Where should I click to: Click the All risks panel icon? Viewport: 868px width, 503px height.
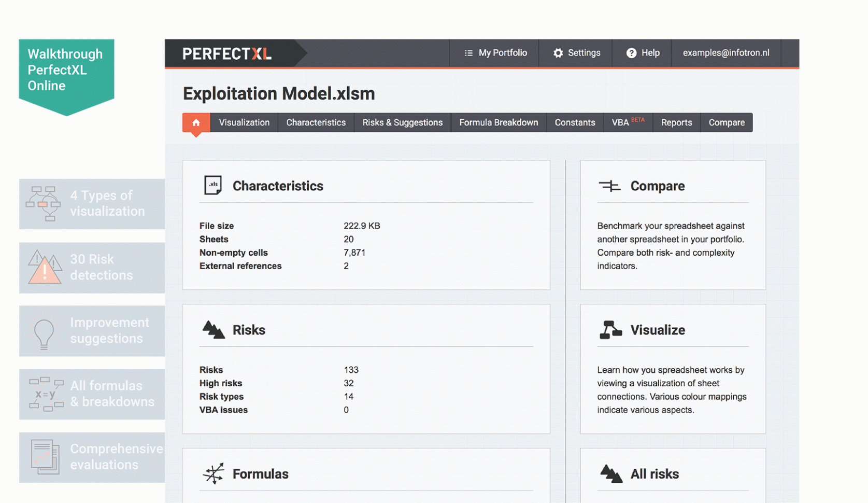click(611, 473)
